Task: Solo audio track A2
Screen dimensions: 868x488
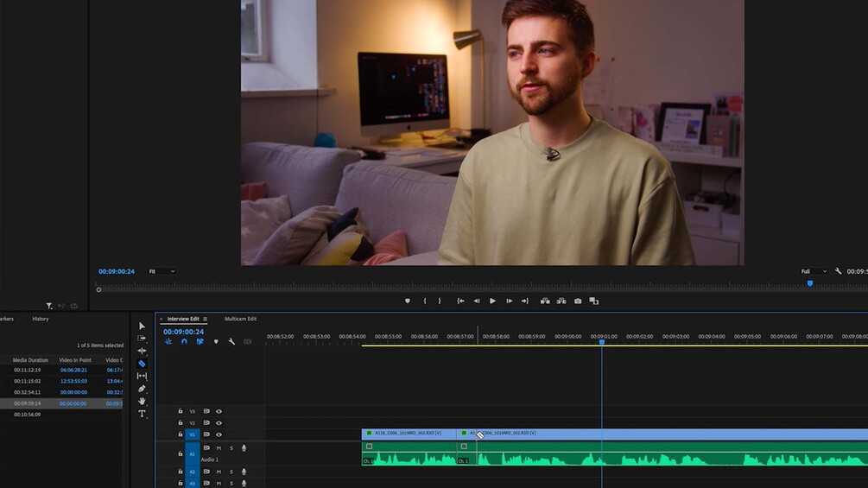Action: click(231, 472)
